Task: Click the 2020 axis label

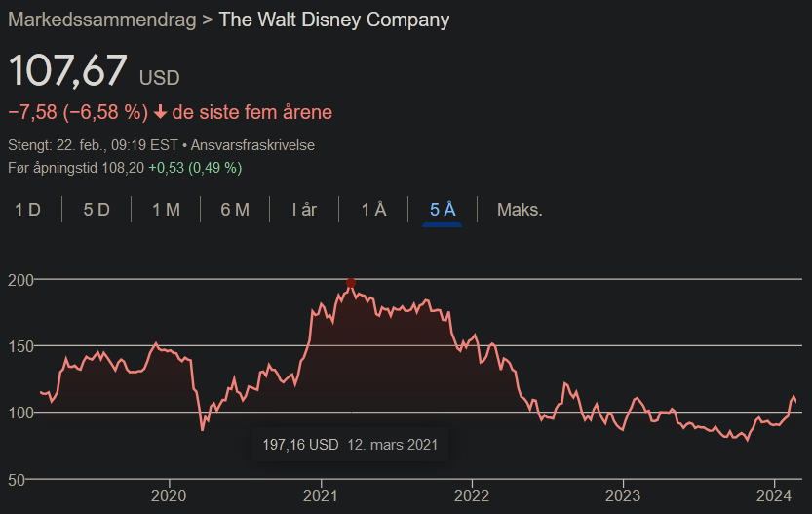Action: pyautogui.click(x=169, y=495)
